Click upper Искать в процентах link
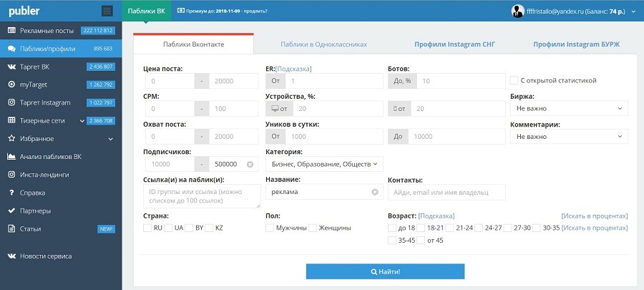 pos(595,216)
